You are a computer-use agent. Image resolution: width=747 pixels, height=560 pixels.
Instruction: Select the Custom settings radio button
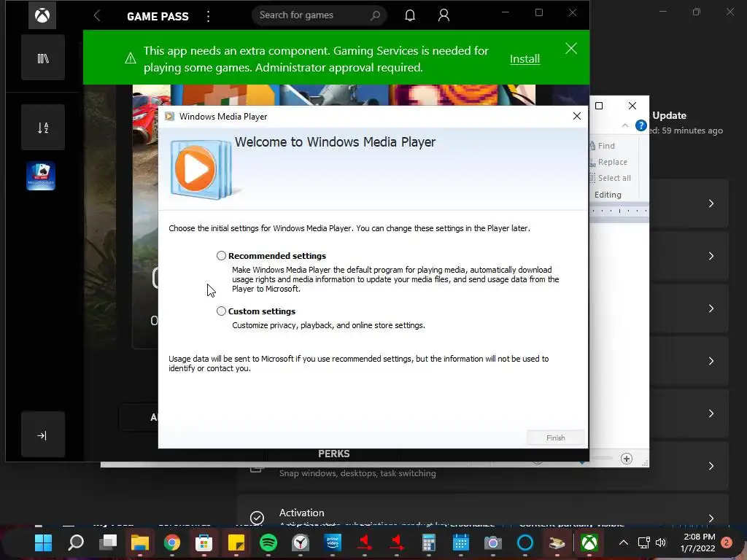(x=221, y=311)
